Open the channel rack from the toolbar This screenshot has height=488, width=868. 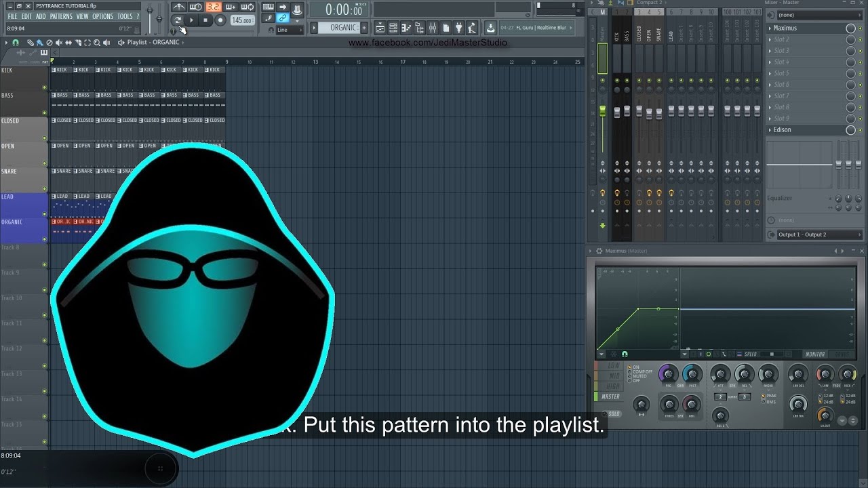click(x=393, y=28)
